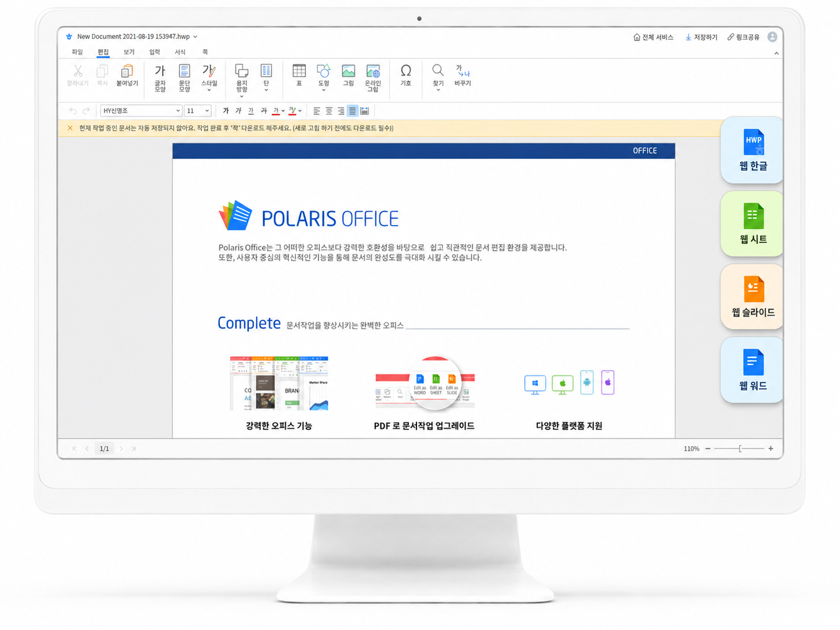Switch to the 서식 tab
This screenshot has width=840, height=630.
(x=180, y=52)
